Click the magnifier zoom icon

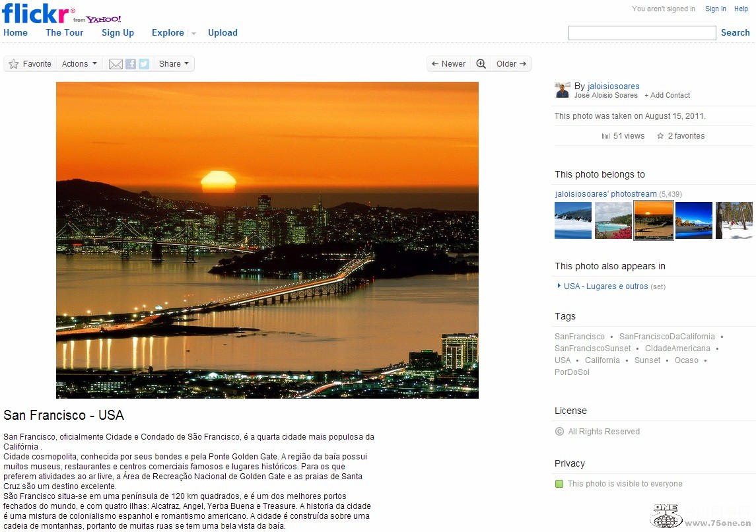coord(481,64)
